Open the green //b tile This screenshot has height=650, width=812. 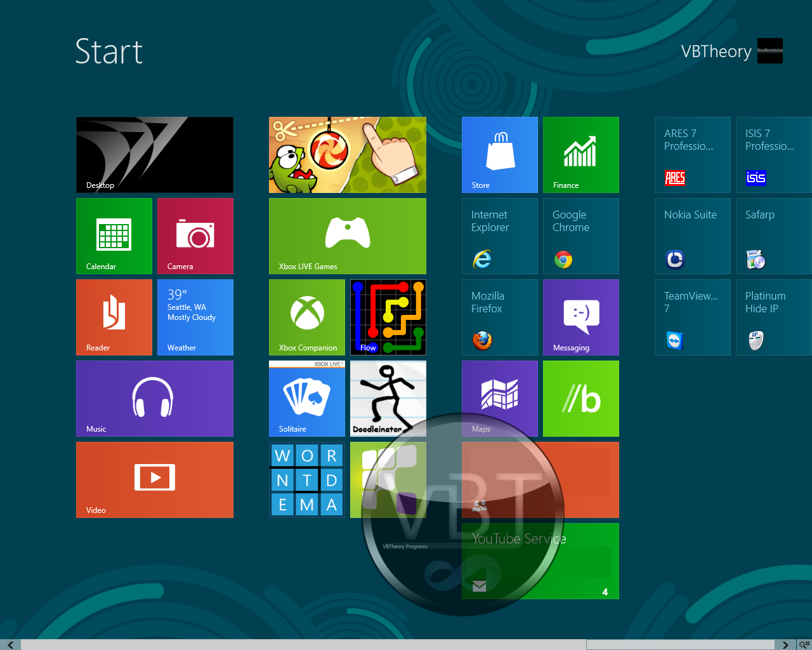[581, 399]
